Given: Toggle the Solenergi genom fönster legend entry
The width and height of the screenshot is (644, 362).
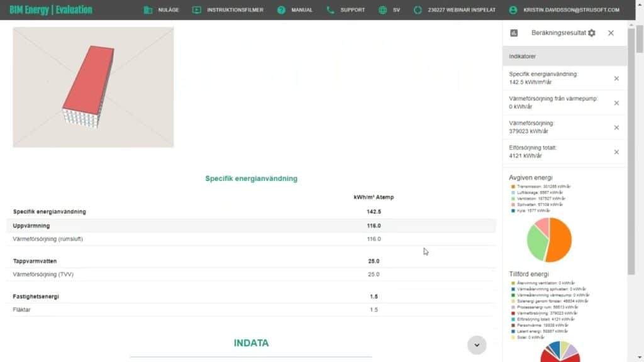Looking at the screenshot, I should tap(550, 301).
